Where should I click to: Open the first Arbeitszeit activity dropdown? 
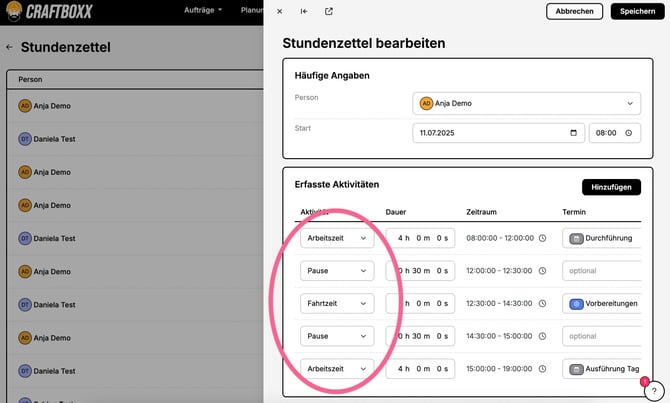pos(337,238)
